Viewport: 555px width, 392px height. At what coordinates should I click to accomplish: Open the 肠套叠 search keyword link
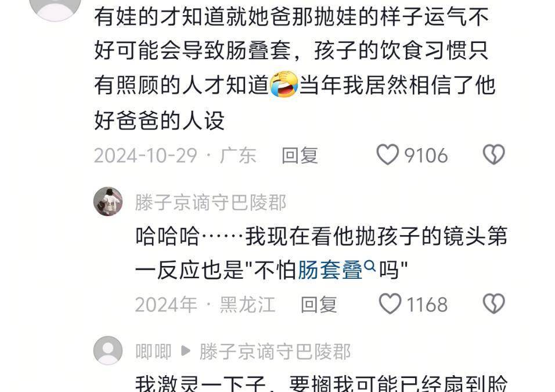pos(330,270)
